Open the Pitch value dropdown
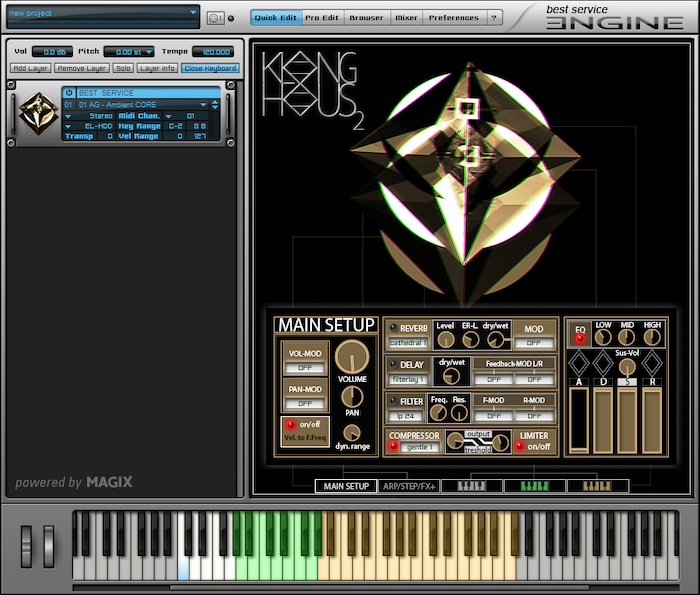This screenshot has width=700, height=595. pos(149,52)
